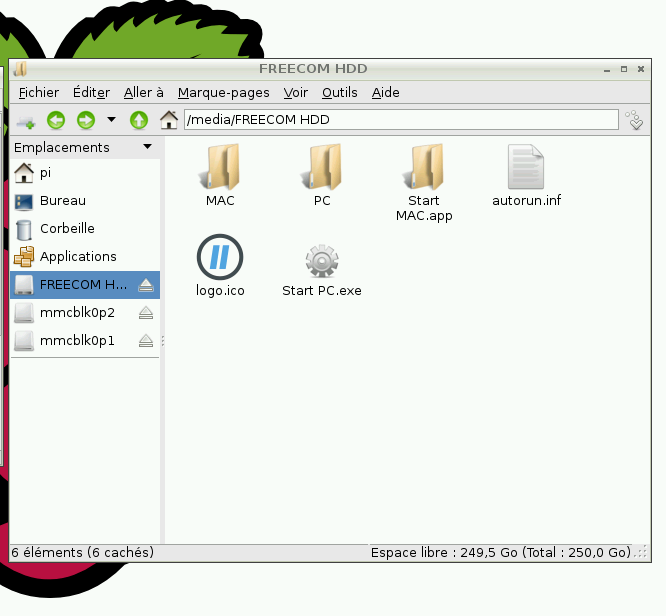The image size is (666, 616).
Task: Select the logo.ico image file
Action: [x=220, y=257]
